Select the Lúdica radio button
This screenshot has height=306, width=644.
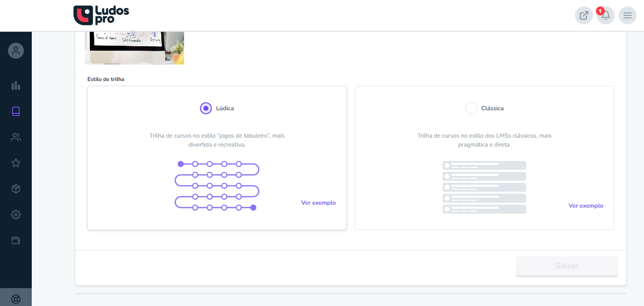206,108
